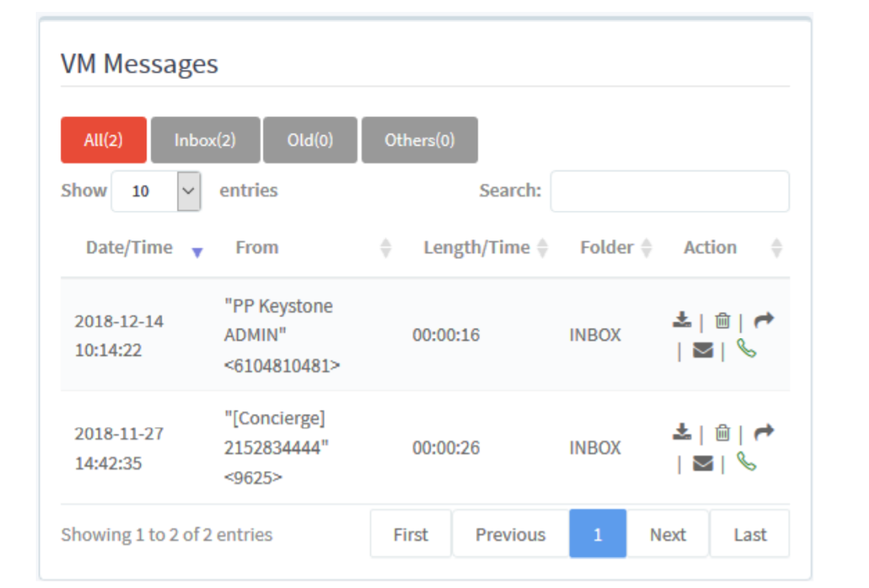Select INBOX folder cell for PP Keystone row

click(x=595, y=335)
